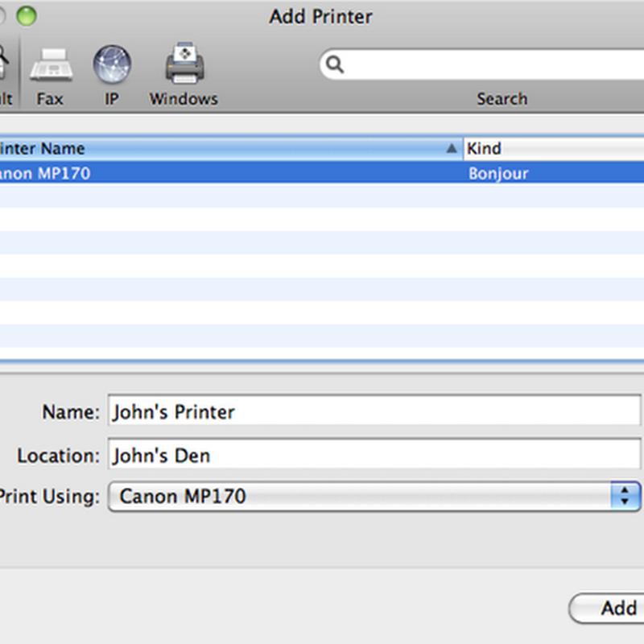Edit the Location field John's Den
This screenshot has height=644, width=644.
(374, 454)
